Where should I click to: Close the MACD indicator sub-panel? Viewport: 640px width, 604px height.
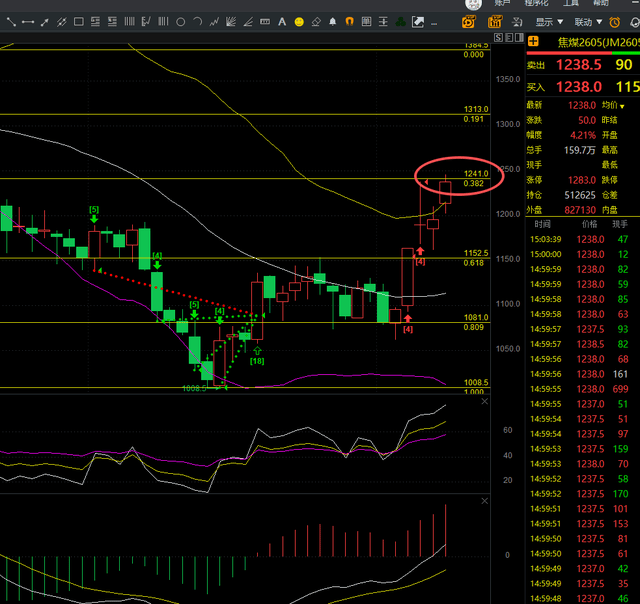point(486,500)
